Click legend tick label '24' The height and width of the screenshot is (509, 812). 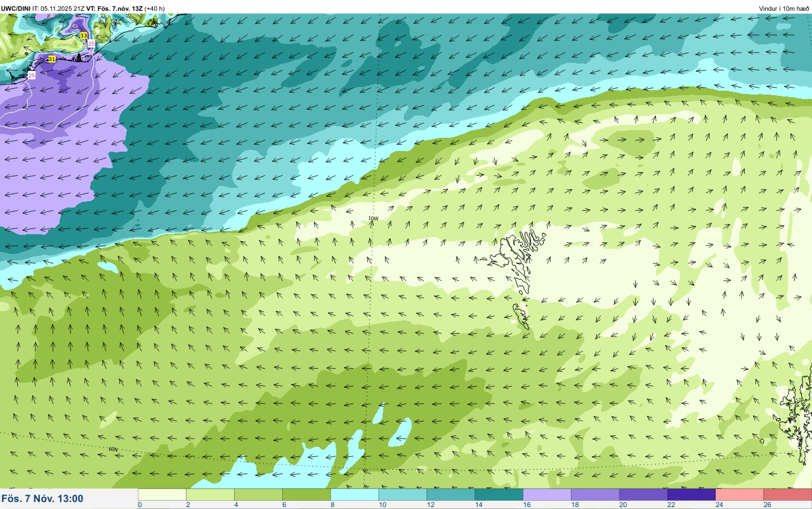pos(719,505)
